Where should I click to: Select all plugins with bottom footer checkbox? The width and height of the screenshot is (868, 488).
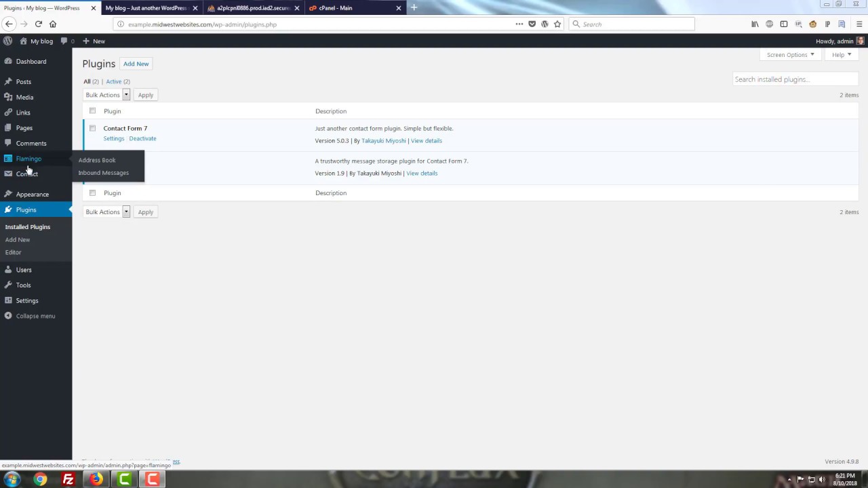tap(92, 192)
